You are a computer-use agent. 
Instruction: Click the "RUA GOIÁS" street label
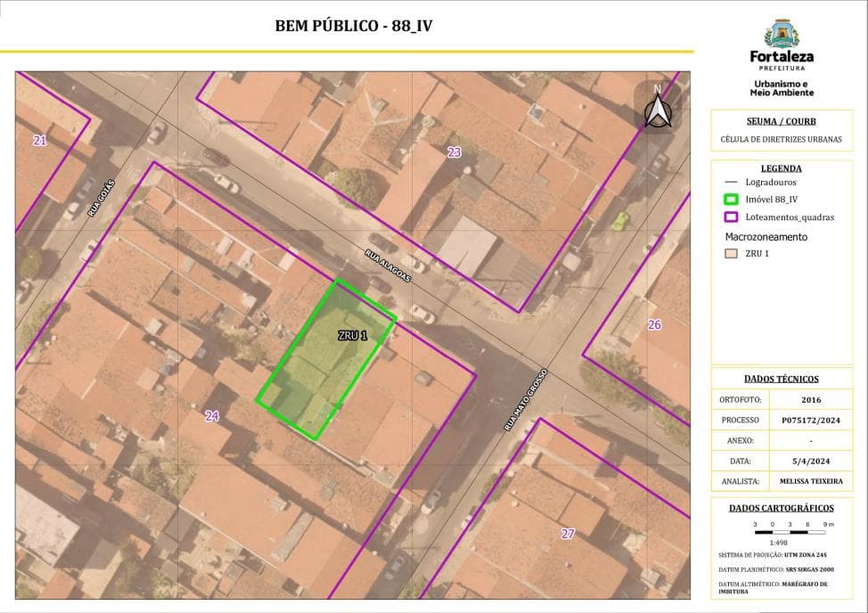[102, 198]
